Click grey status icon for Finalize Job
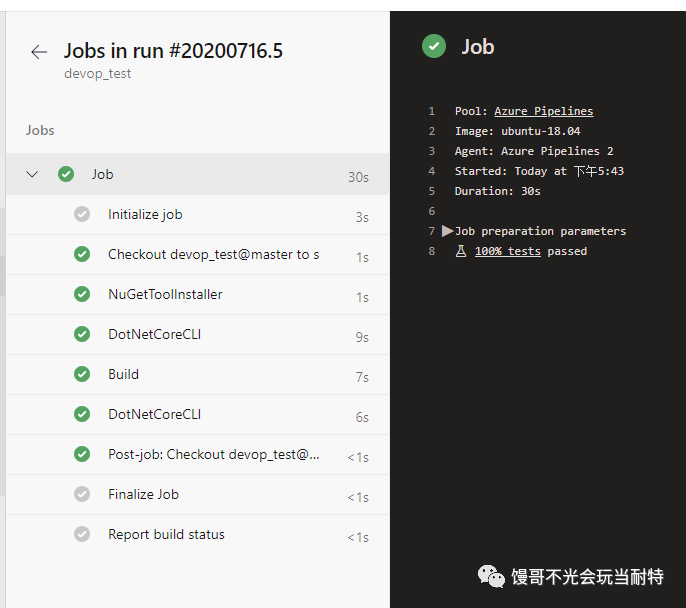Viewport: 686px width, 608px height. (82, 494)
